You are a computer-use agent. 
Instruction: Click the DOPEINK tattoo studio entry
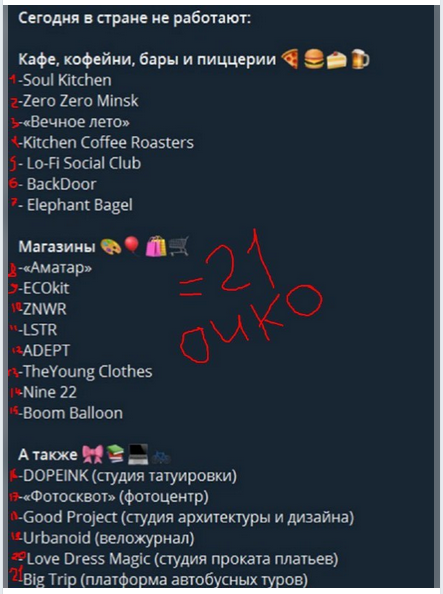tap(128, 476)
